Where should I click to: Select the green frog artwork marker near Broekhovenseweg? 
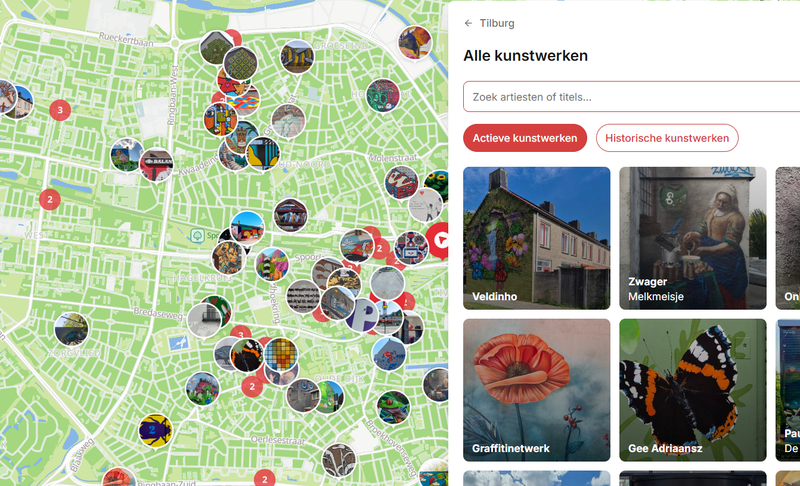pos(393,407)
